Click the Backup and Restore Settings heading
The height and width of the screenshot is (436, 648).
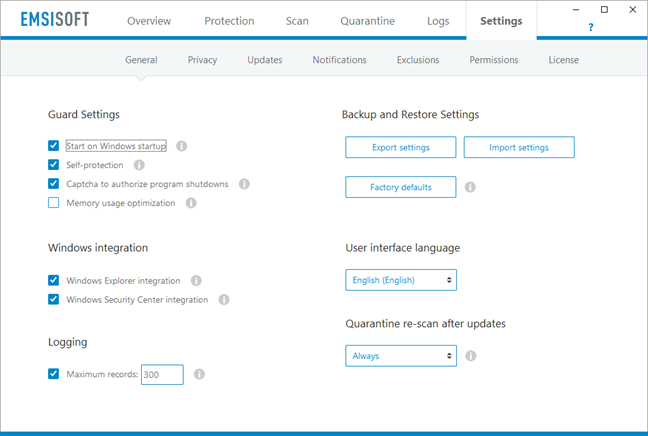[x=410, y=114]
